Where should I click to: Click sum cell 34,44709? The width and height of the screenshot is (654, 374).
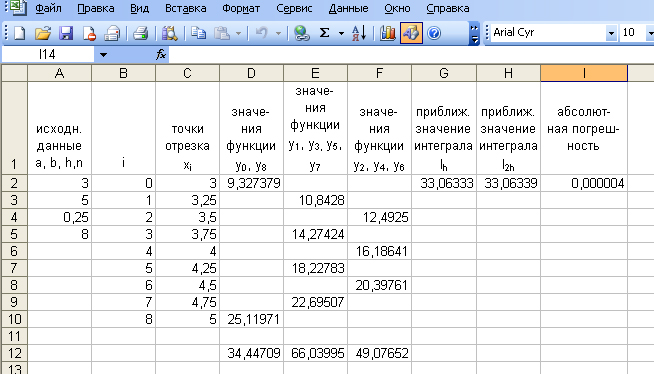click(251, 353)
